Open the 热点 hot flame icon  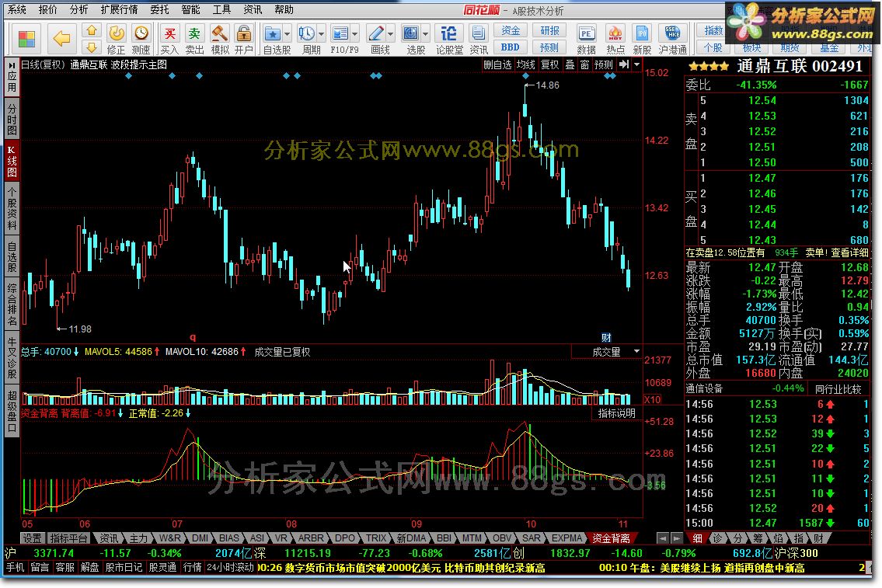click(x=615, y=33)
